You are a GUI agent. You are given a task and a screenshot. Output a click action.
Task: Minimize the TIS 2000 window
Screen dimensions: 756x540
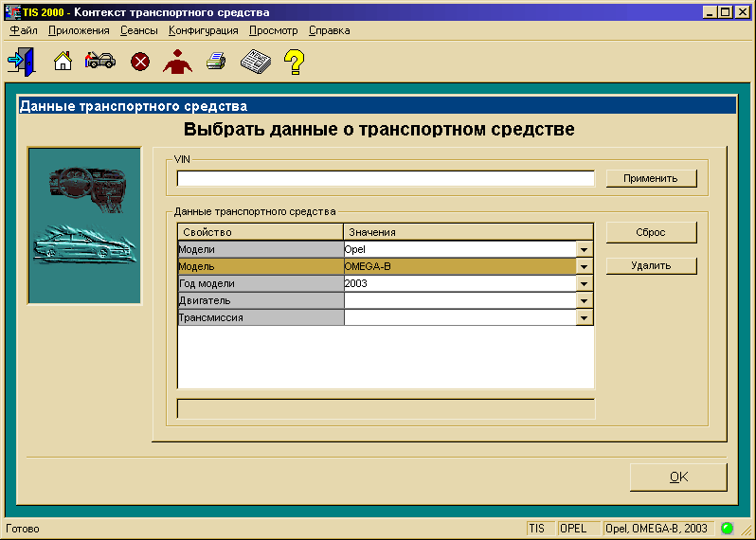pos(709,12)
